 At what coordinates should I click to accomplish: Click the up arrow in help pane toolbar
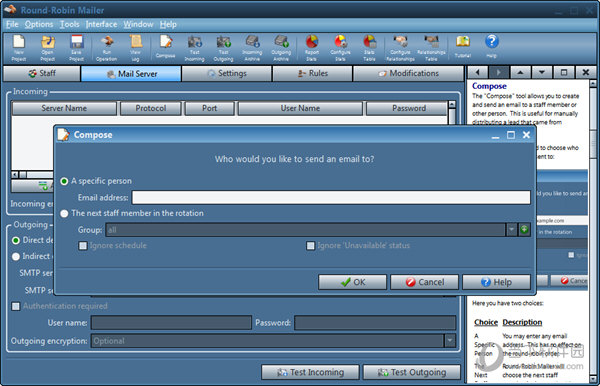pos(520,72)
